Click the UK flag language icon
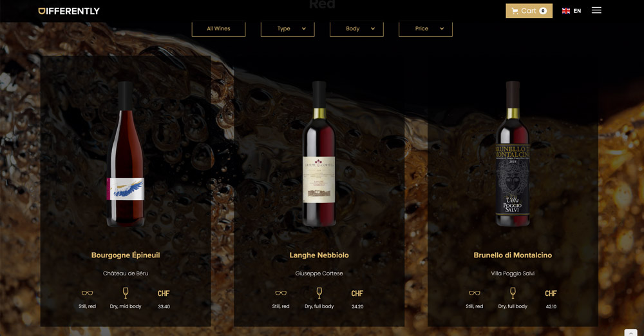This screenshot has width=644, height=336. tap(566, 11)
